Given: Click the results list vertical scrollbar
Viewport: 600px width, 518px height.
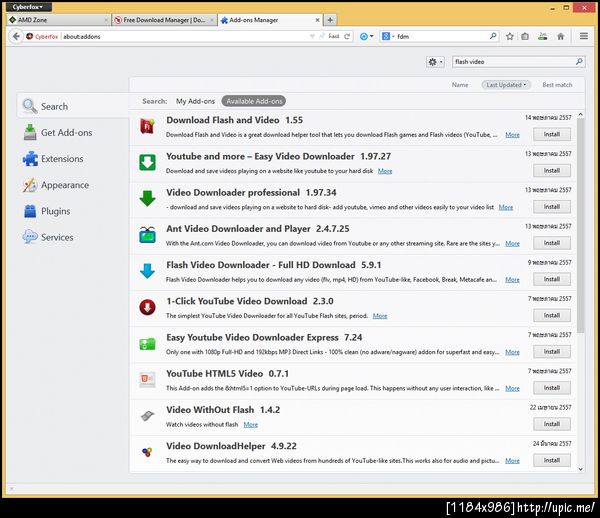Looking at the screenshot, I should click(580, 226).
